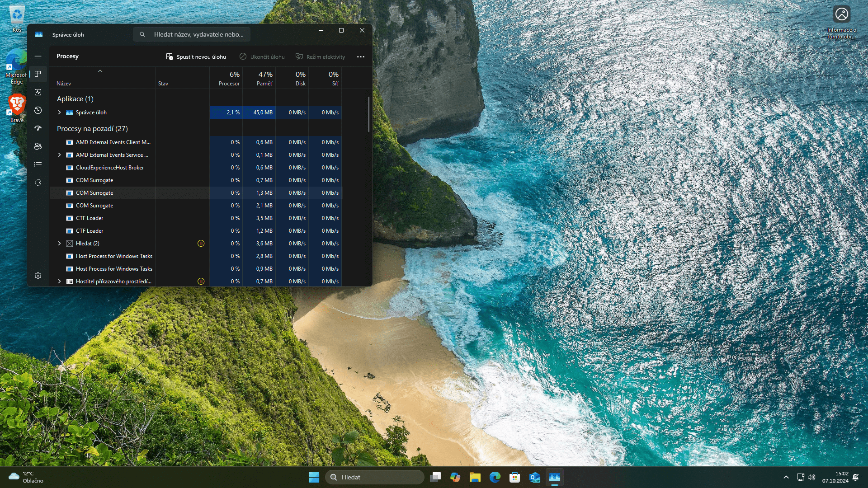Expand AMD External Events Service entry
868x488 pixels.
[59, 155]
